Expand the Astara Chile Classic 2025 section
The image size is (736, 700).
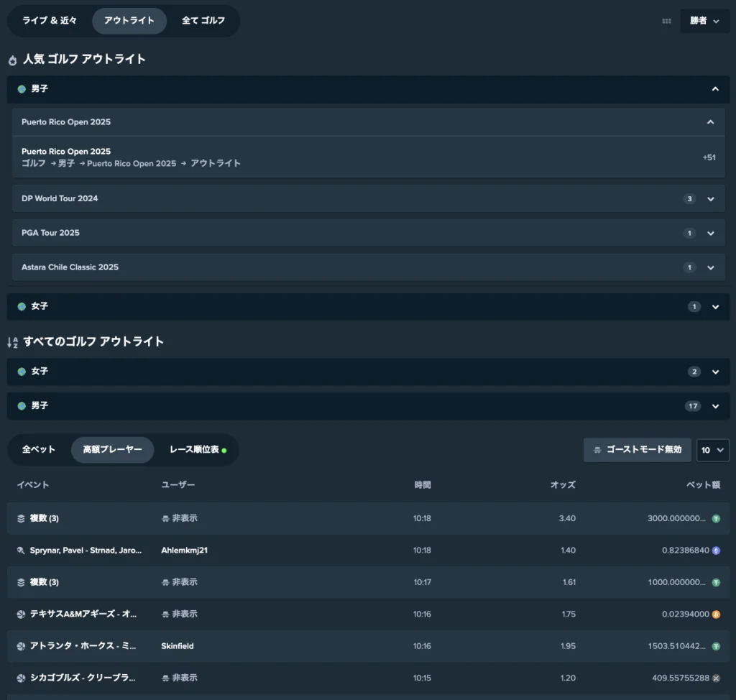[710, 268]
